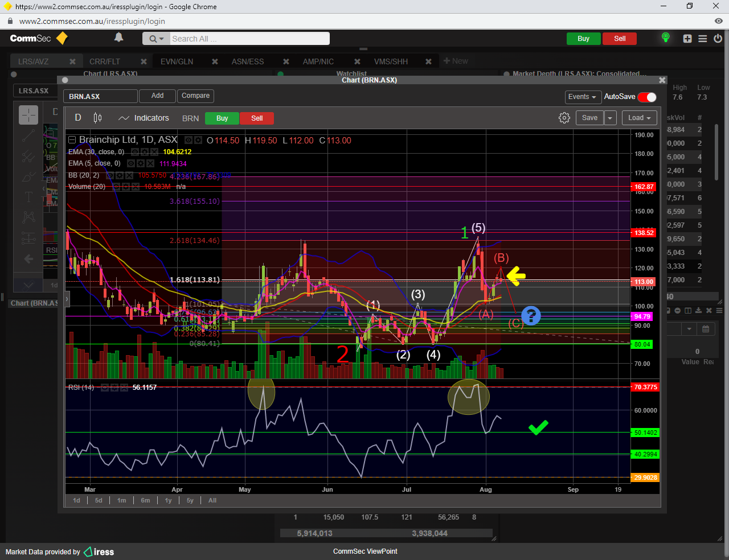Click the add widget plus icon
Image resolution: width=729 pixels, height=560 pixels.
pos(687,39)
